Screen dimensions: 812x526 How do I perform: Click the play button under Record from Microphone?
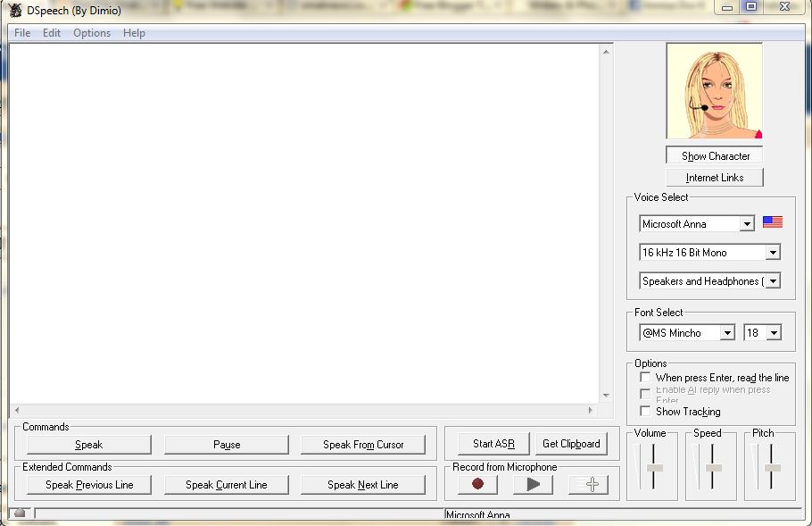[x=533, y=484]
